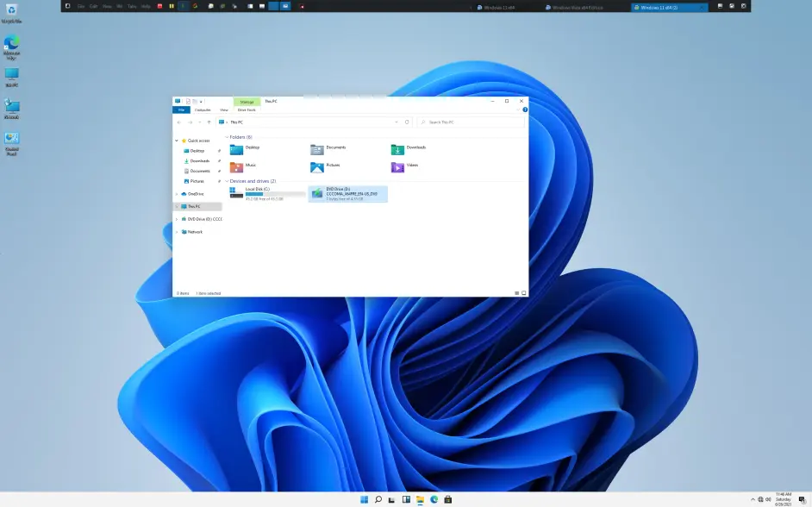
Task: Open Task View on the taskbar
Action: (x=392, y=500)
